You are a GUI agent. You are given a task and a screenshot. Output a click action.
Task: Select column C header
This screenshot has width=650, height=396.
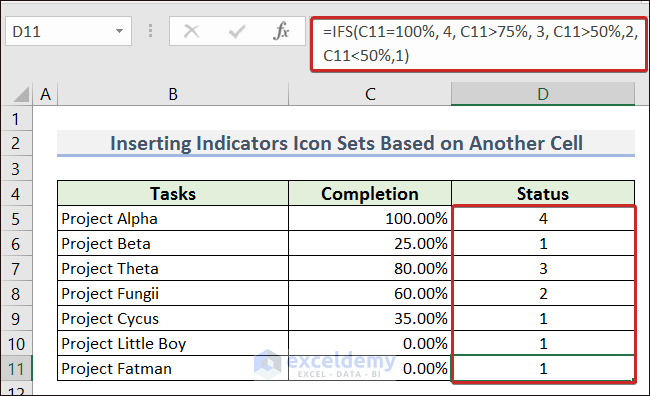click(370, 94)
